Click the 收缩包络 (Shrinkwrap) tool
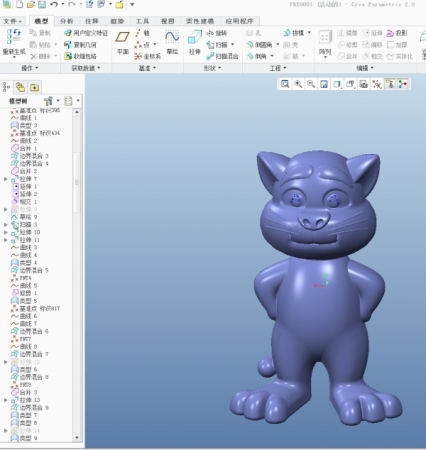Screen dimensions: 426x450 pos(80,56)
